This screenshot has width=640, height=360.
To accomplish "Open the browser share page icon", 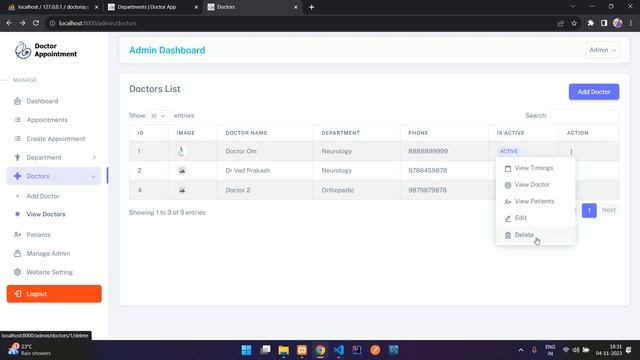I will [x=560, y=23].
